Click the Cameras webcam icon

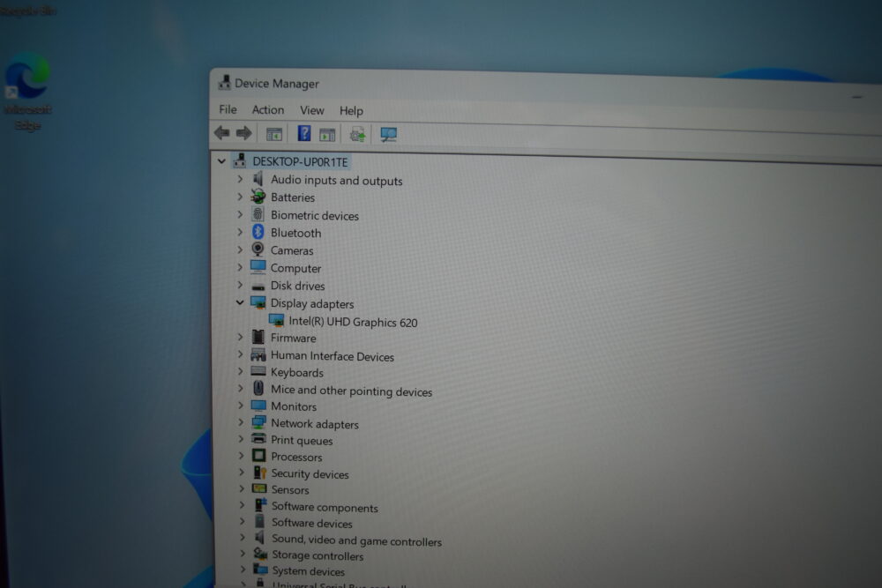[x=258, y=249]
